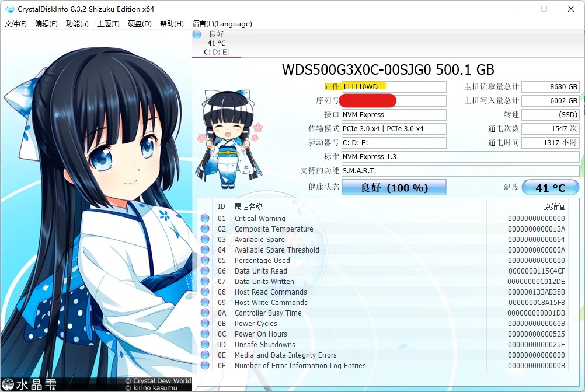Click the drive letter field C: D: E:
Screen dimensions: 585x392
394,143
